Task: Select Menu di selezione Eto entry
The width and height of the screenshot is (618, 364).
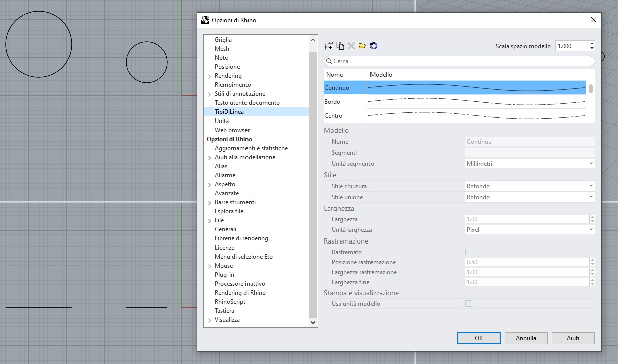Action: pos(243,257)
